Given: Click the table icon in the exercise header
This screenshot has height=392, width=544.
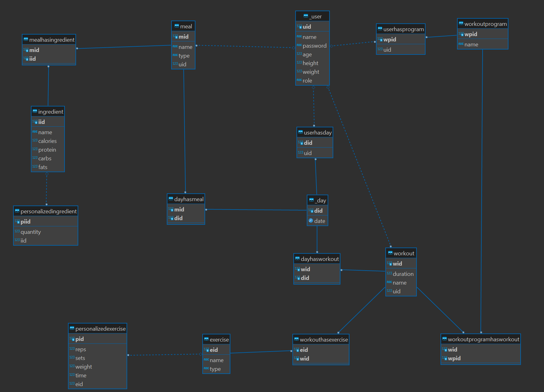Looking at the screenshot, I should pos(206,339).
